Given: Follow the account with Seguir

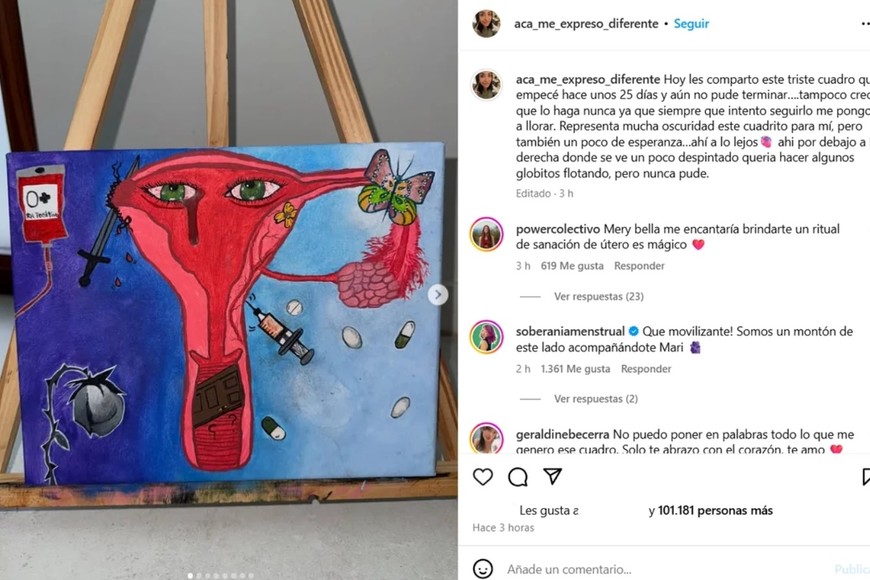Looking at the screenshot, I should tap(691, 24).
